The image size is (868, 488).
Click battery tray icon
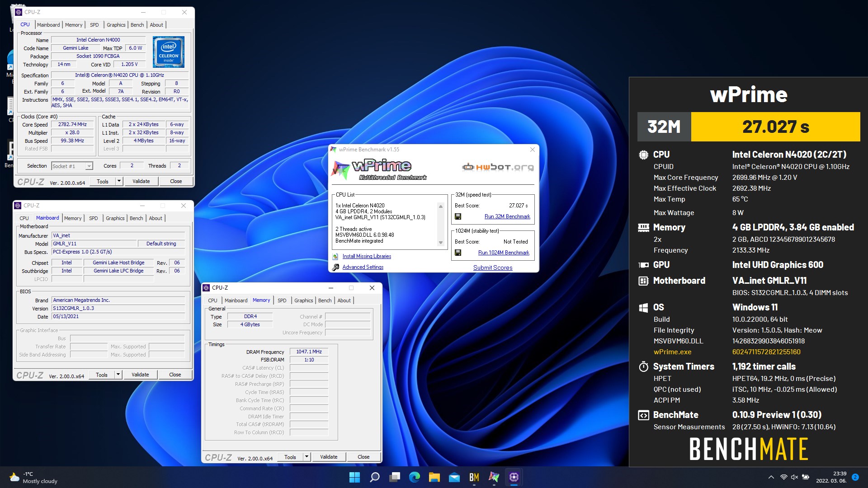click(x=806, y=477)
